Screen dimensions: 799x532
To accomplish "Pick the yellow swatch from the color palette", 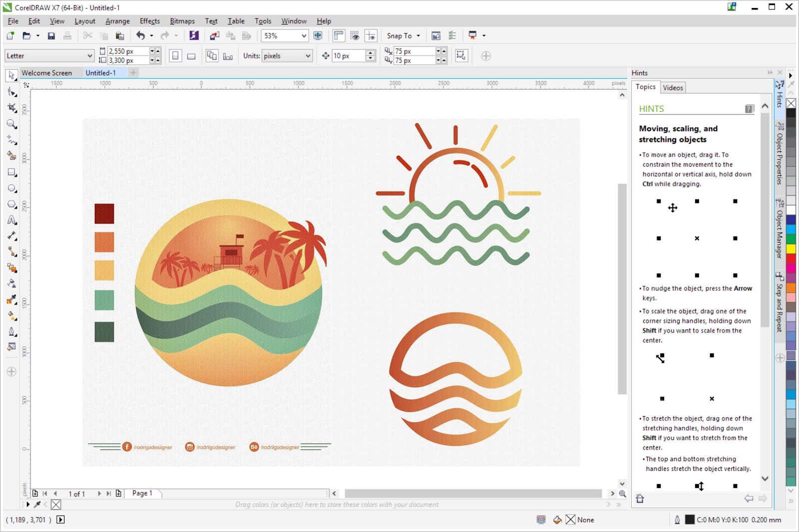I will tap(790, 248).
